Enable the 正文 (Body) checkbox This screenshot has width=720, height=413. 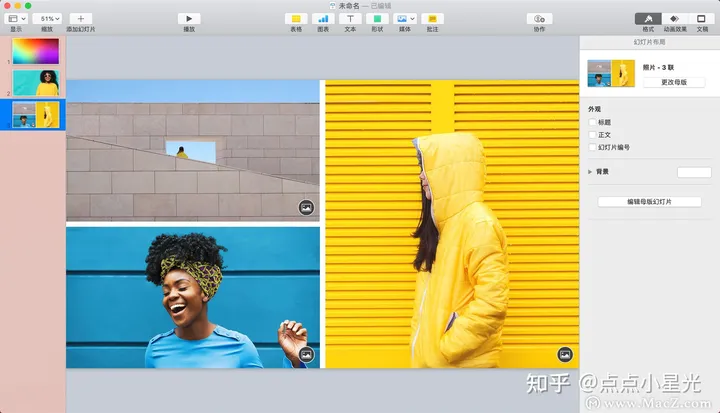coord(593,134)
